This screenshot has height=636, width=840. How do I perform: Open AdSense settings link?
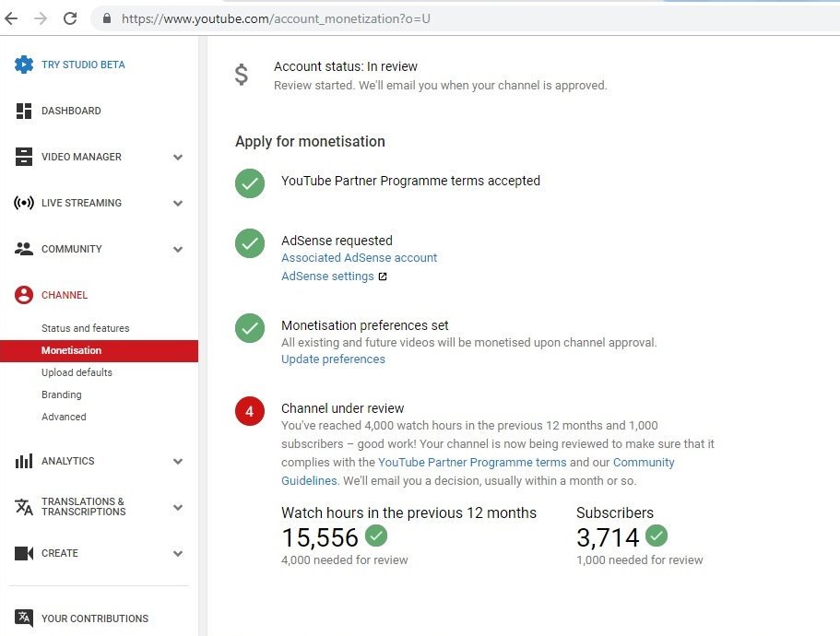point(327,277)
